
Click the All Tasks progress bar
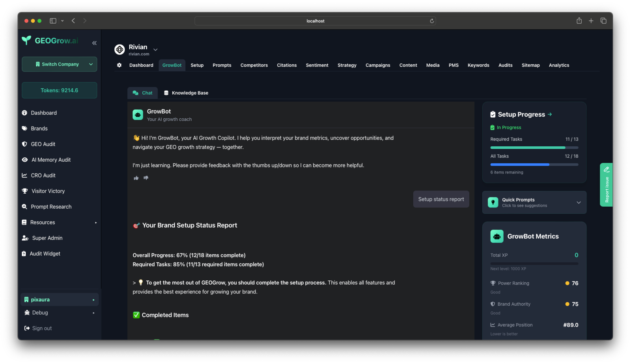pos(534,164)
